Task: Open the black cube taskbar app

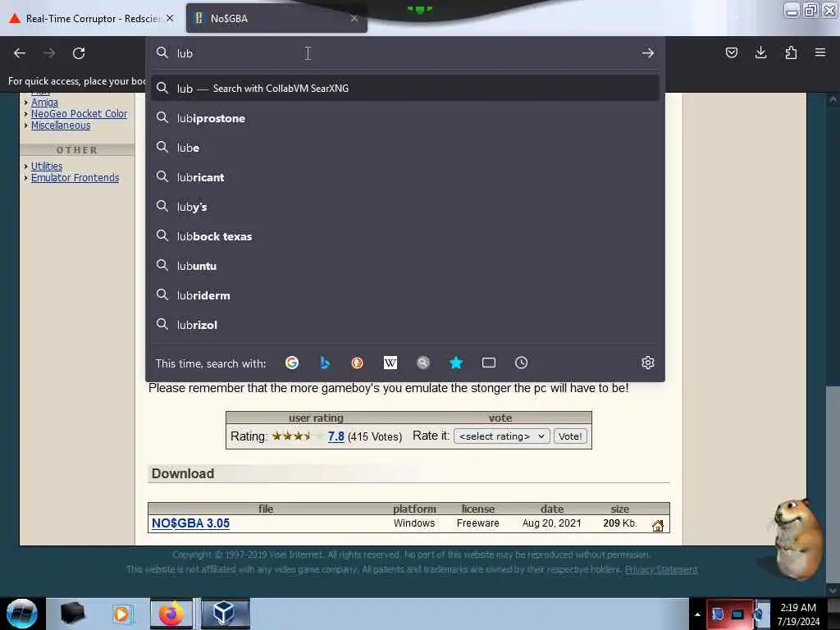Action: pos(72,614)
